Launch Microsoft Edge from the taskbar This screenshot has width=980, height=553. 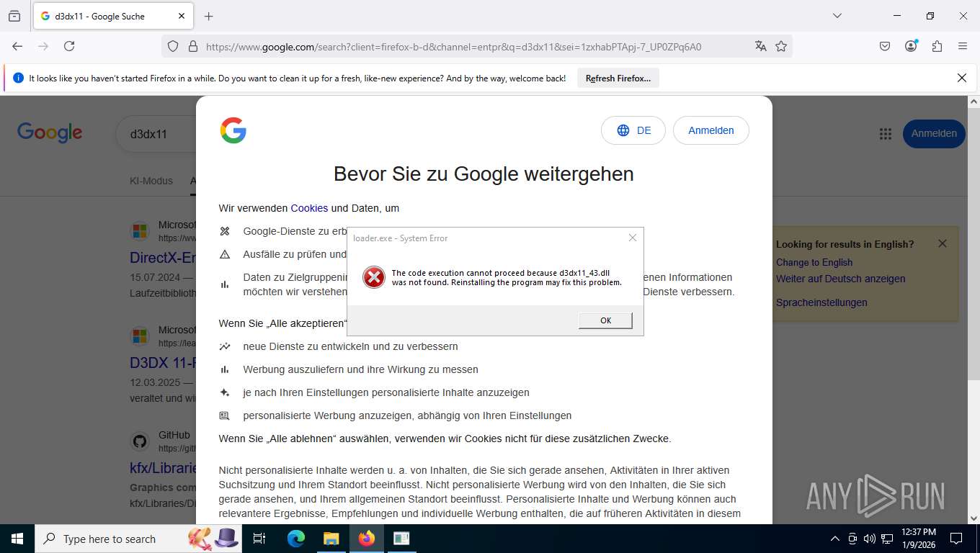pos(296,539)
